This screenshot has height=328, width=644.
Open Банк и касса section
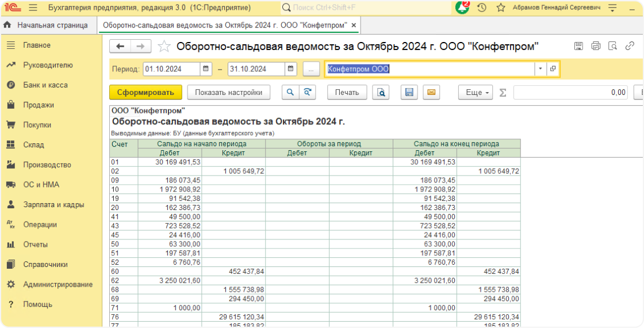click(x=51, y=85)
